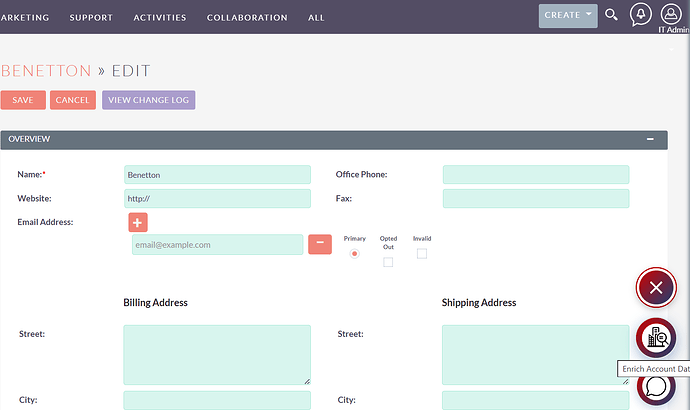Click the Enrich Account Data icon
Screen dimensions: 690x410
click(656, 338)
